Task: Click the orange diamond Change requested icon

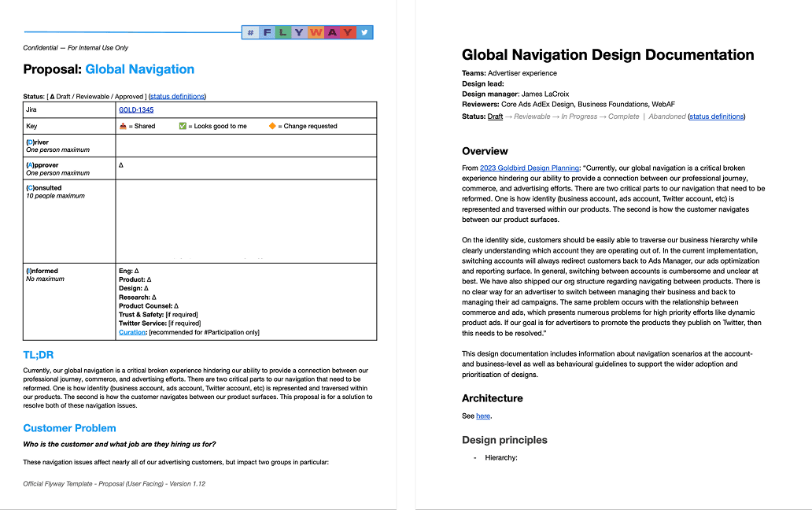Action: coord(273,126)
